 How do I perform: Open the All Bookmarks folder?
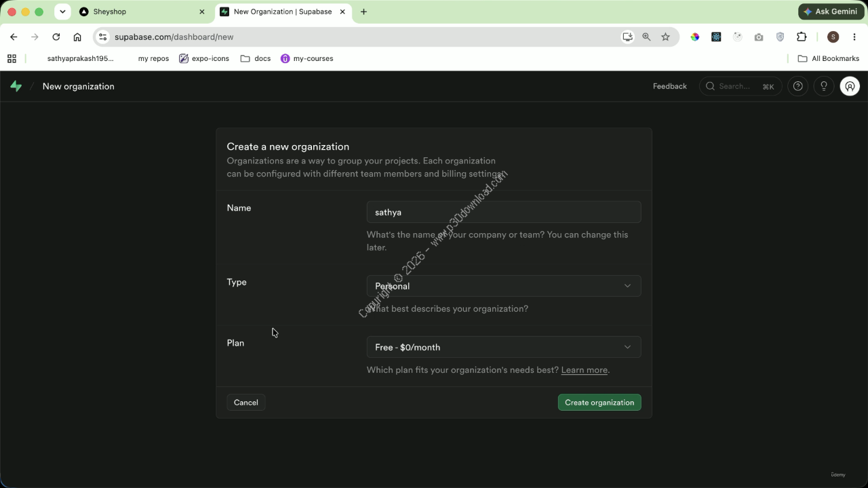click(x=829, y=59)
